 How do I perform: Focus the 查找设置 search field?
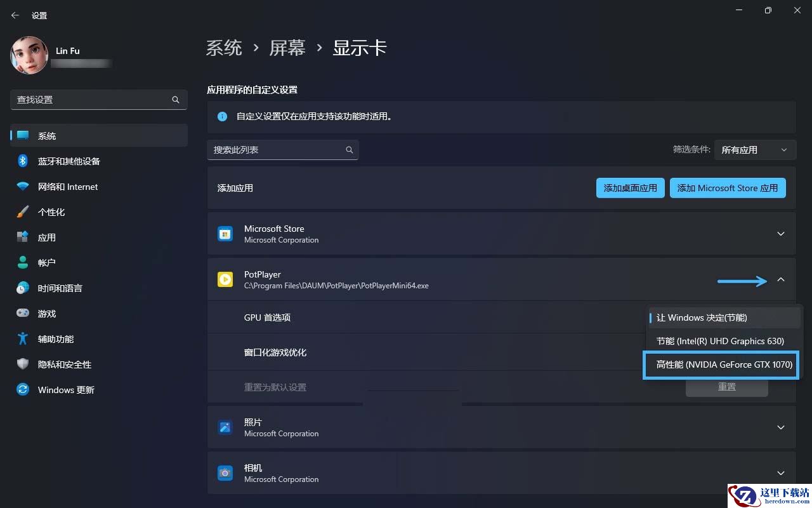point(99,100)
